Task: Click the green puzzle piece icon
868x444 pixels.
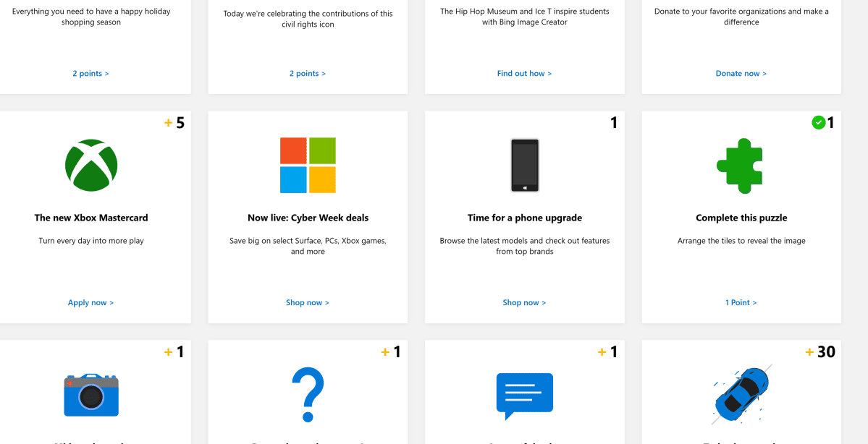Action: pos(741,166)
